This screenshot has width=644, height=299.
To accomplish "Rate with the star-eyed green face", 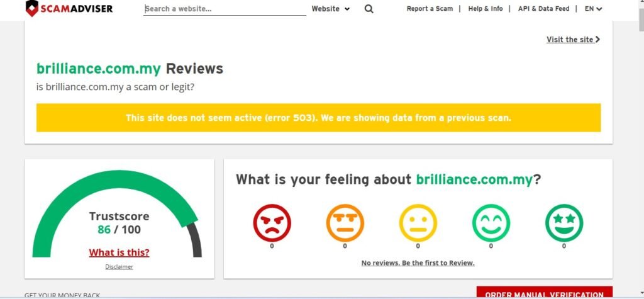I will 564,223.
